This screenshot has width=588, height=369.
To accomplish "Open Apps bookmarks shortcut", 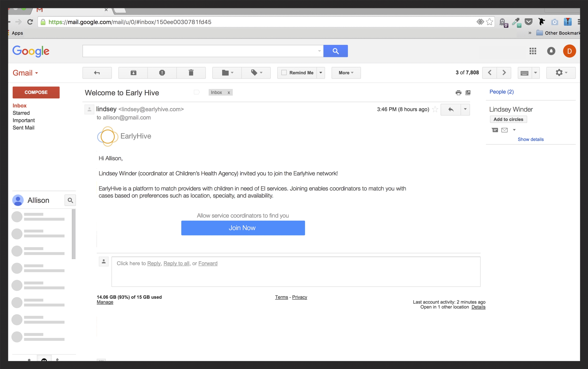I will coord(17,33).
